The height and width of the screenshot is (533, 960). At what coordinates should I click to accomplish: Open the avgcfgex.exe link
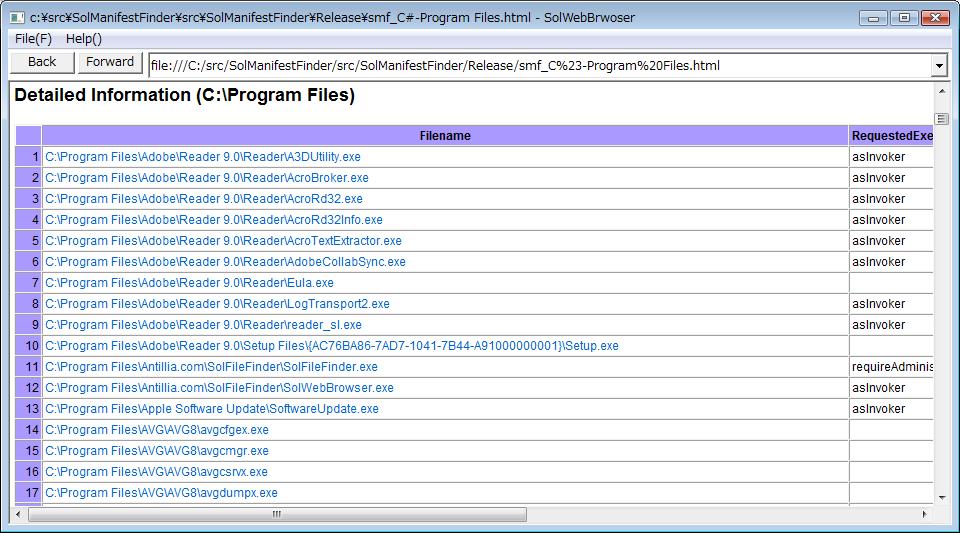point(157,430)
